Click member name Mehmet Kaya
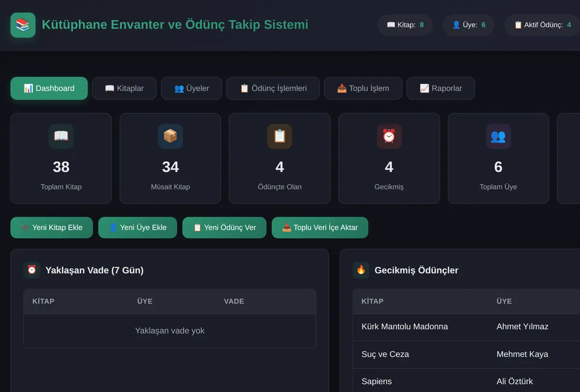 [522, 354]
